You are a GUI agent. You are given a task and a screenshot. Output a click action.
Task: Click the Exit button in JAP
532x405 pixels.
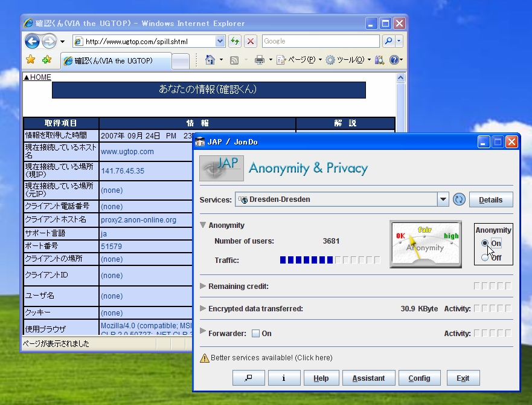[x=463, y=378]
